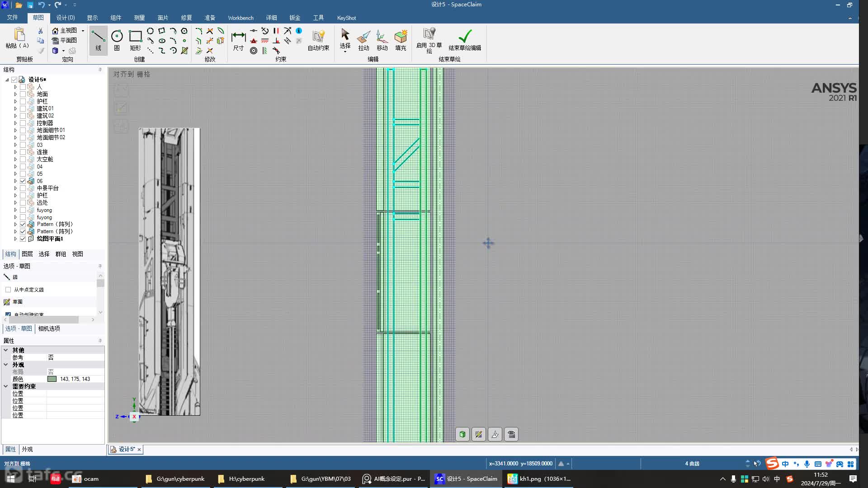Open the 文件 menu
This screenshot has width=868, height=488.
pos(12,18)
